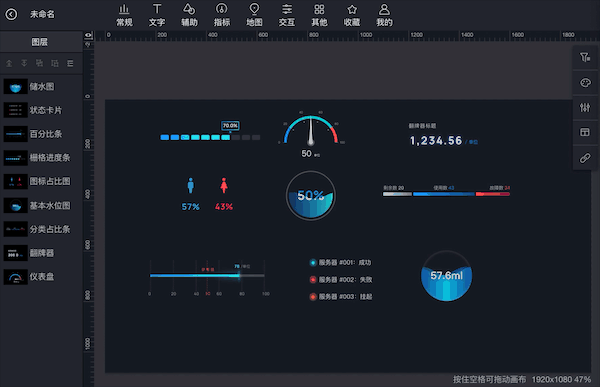Select the 翻牌器 layer item
600x387 pixels.
[41, 253]
